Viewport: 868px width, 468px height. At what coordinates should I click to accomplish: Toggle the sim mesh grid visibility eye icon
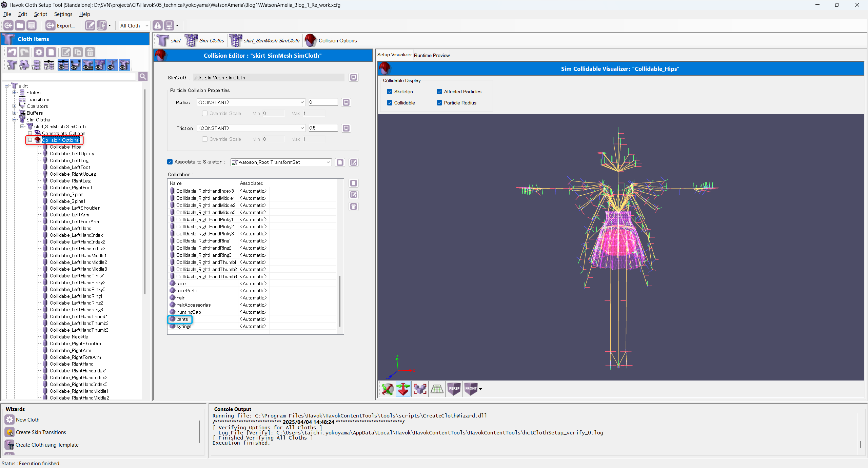100,65
